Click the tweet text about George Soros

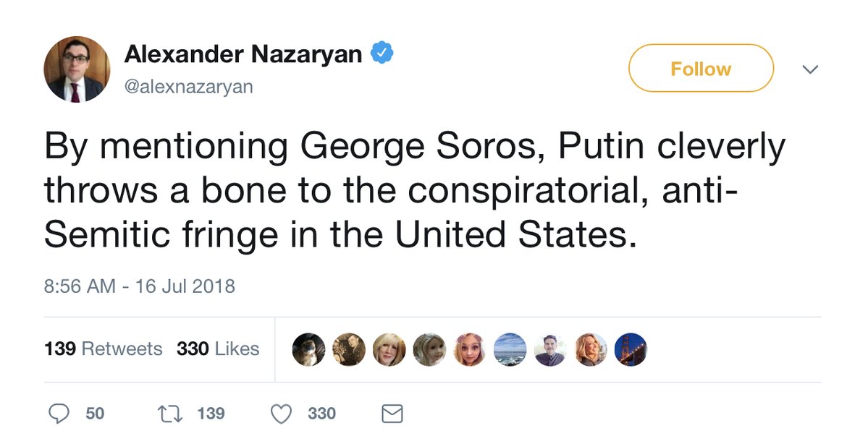point(414,189)
